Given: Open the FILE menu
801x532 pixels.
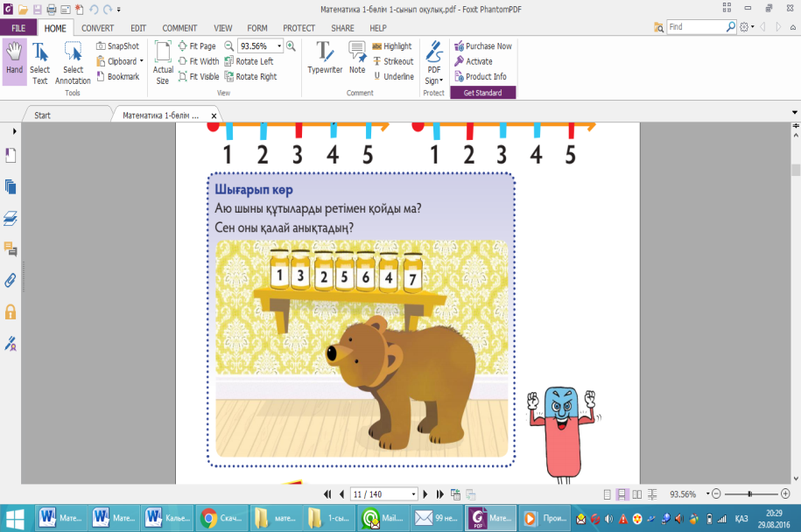Looking at the screenshot, I should click(x=18, y=28).
